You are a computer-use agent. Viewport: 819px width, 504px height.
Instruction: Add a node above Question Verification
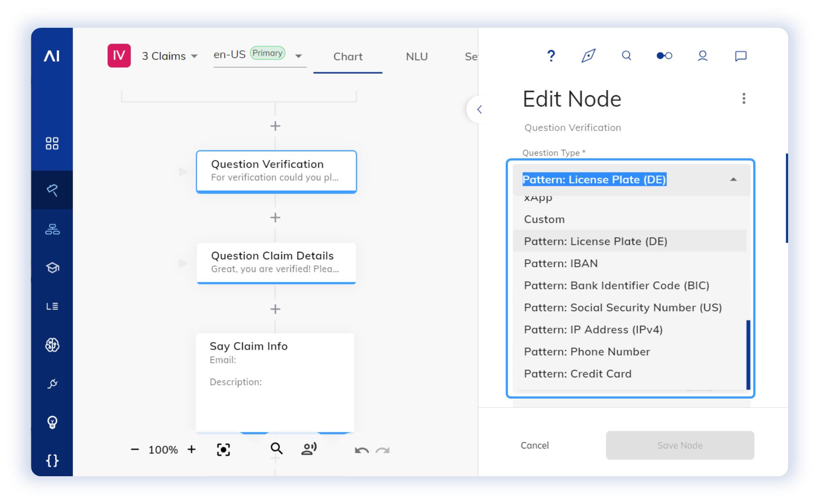pos(275,126)
